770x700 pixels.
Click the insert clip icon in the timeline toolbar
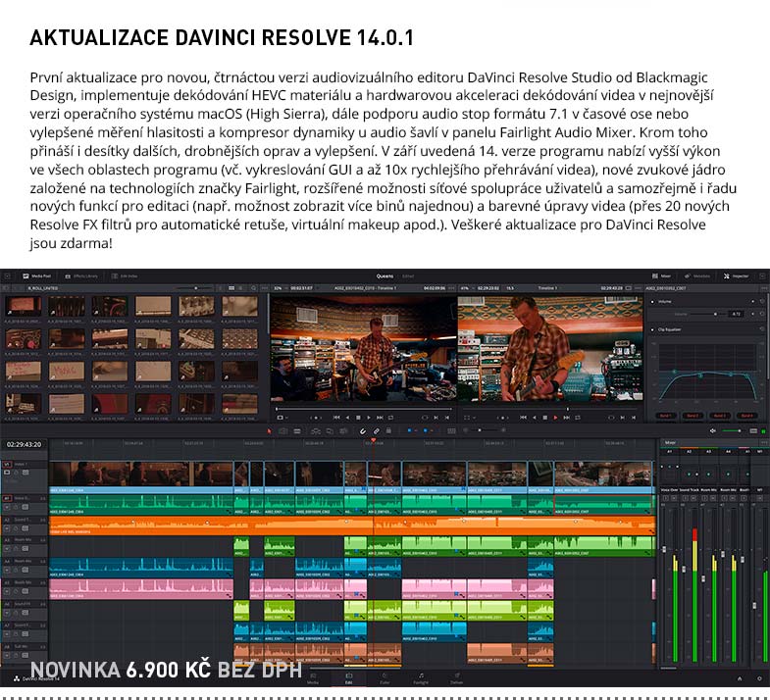pyautogui.click(x=316, y=431)
